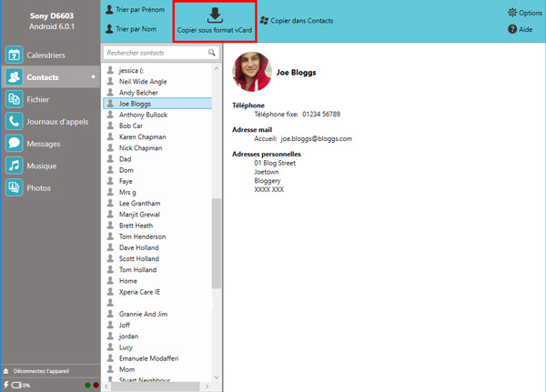Click Joe Bloggs profile photo
Screen dimensions: 546x392
tap(252, 72)
